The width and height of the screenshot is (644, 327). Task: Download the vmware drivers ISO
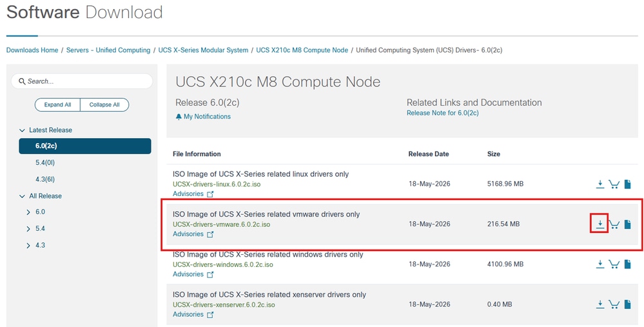(x=600, y=224)
